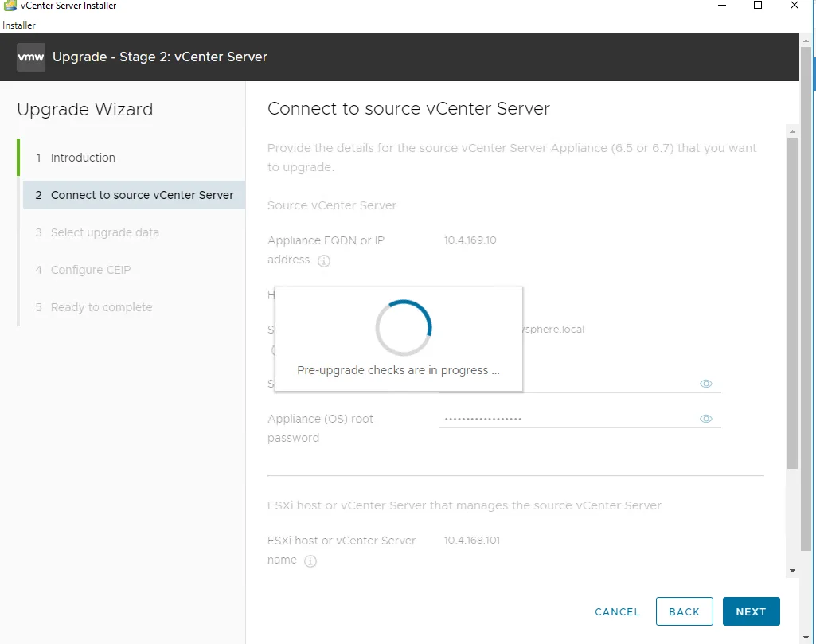This screenshot has width=816, height=644.
Task: Click the loading spinner in the progress dialog
Action: point(404,328)
